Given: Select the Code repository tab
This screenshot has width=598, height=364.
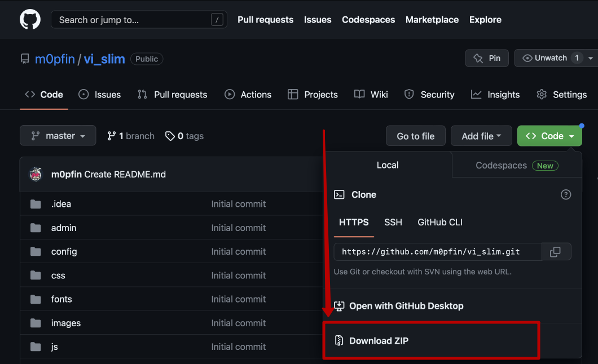Looking at the screenshot, I should 44,95.
